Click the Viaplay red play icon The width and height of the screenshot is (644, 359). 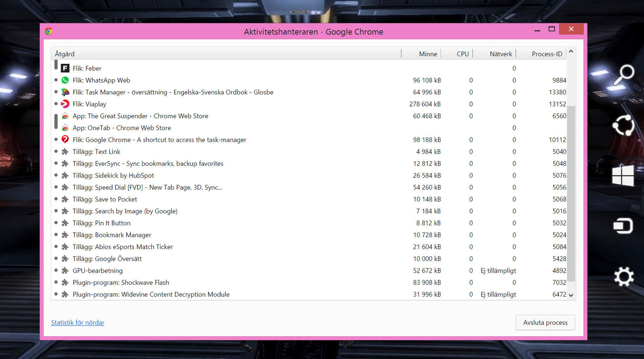[x=65, y=104]
